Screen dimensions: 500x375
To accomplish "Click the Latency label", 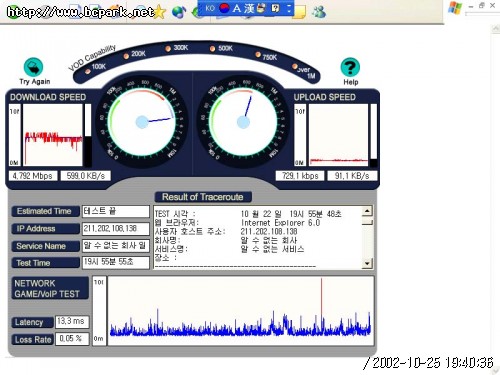I will click(x=32, y=322).
